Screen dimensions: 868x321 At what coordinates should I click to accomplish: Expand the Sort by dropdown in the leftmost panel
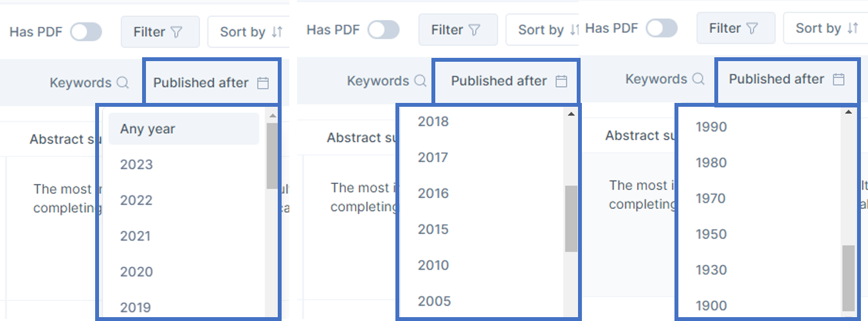click(x=249, y=32)
